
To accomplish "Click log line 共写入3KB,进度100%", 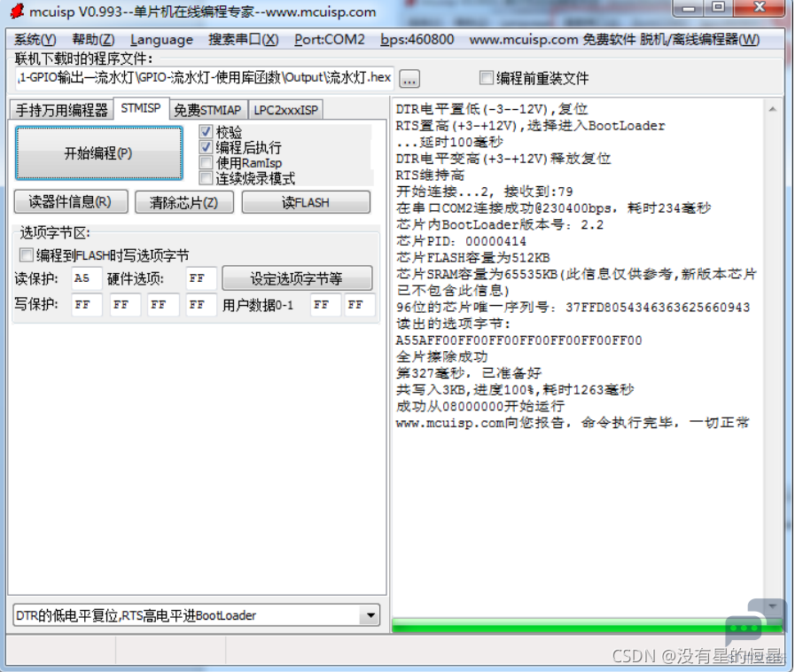I will click(x=515, y=389).
